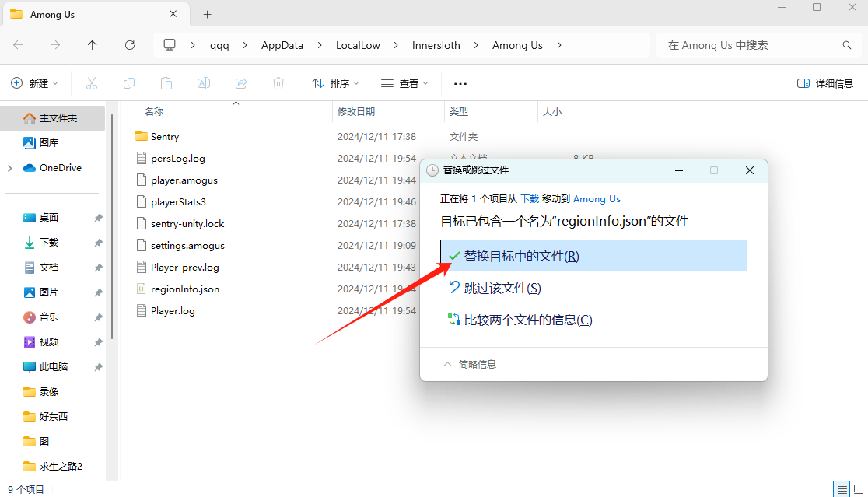
Task: Go back with the left arrow
Action: point(18,45)
